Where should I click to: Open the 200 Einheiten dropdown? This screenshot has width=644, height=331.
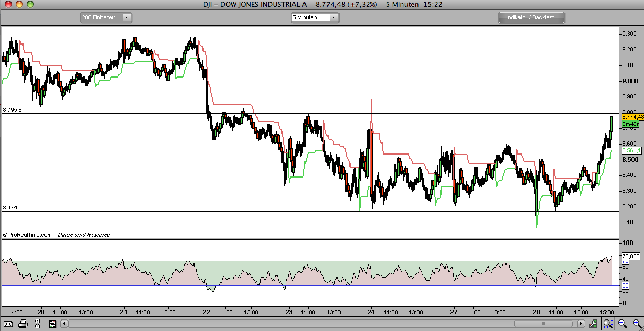tap(106, 17)
